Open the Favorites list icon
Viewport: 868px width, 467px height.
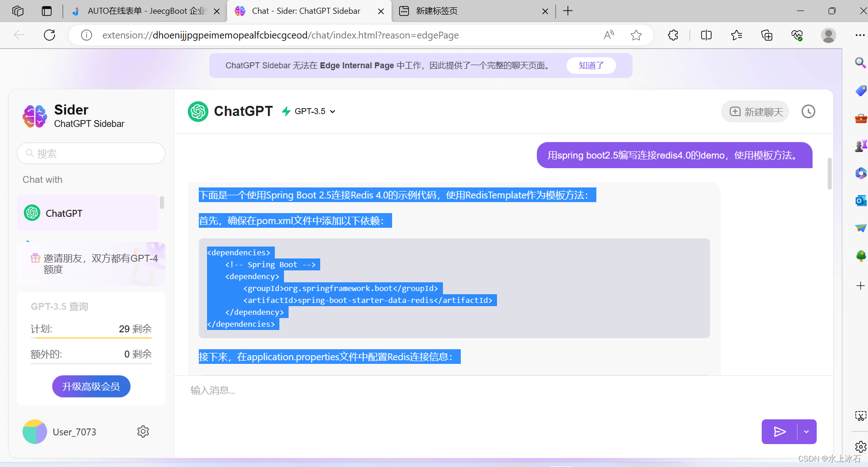point(737,35)
